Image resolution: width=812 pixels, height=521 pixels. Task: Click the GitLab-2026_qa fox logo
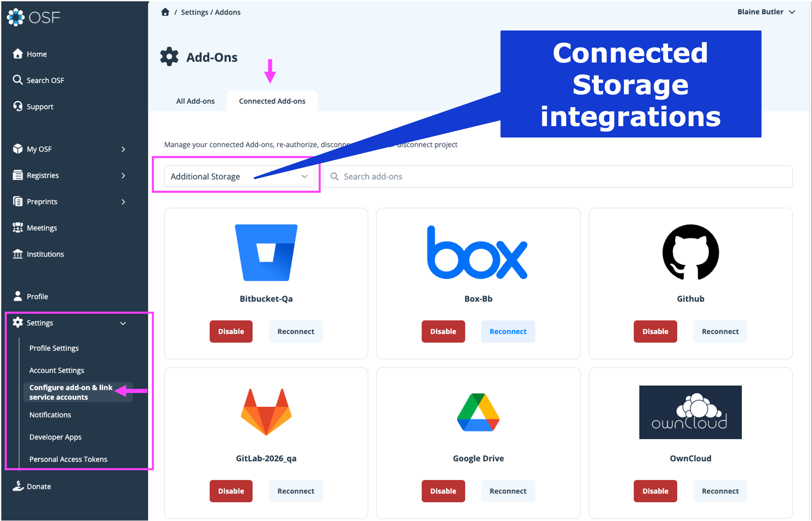pyautogui.click(x=266, y=412)
